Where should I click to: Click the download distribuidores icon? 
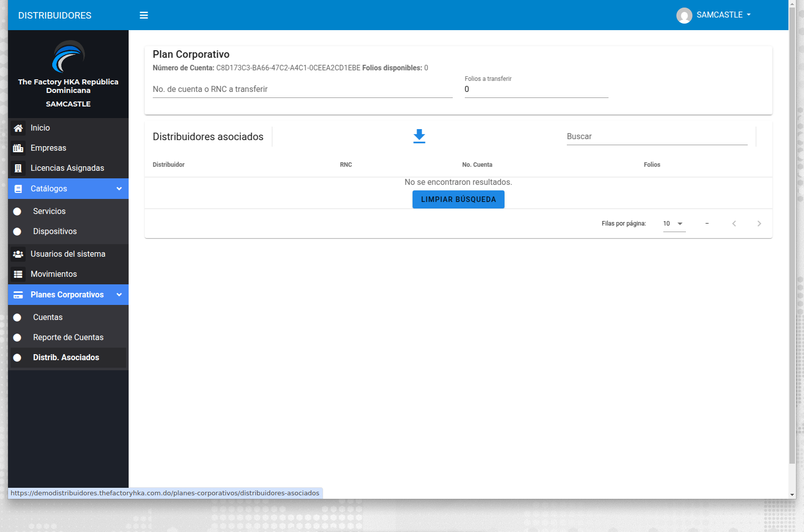pyautogui.click(x=419, y=136)
